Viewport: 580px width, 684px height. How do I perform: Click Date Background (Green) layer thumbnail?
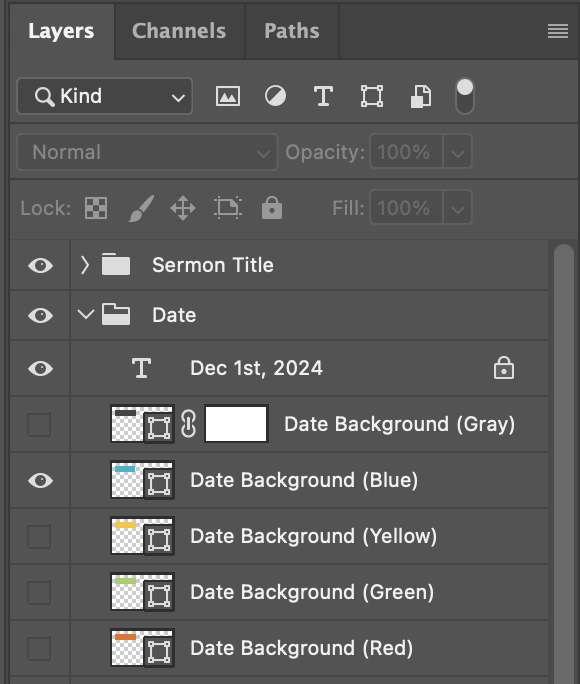tap(142, 592)
